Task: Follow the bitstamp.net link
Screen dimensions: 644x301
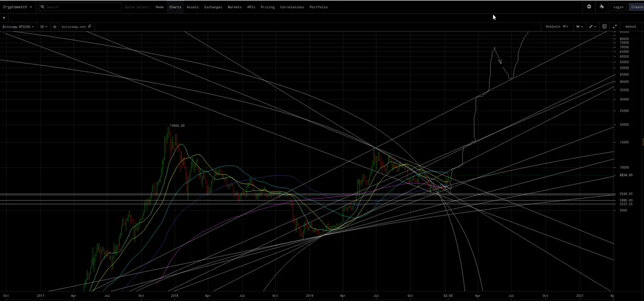Action: [x=73, y=27]
